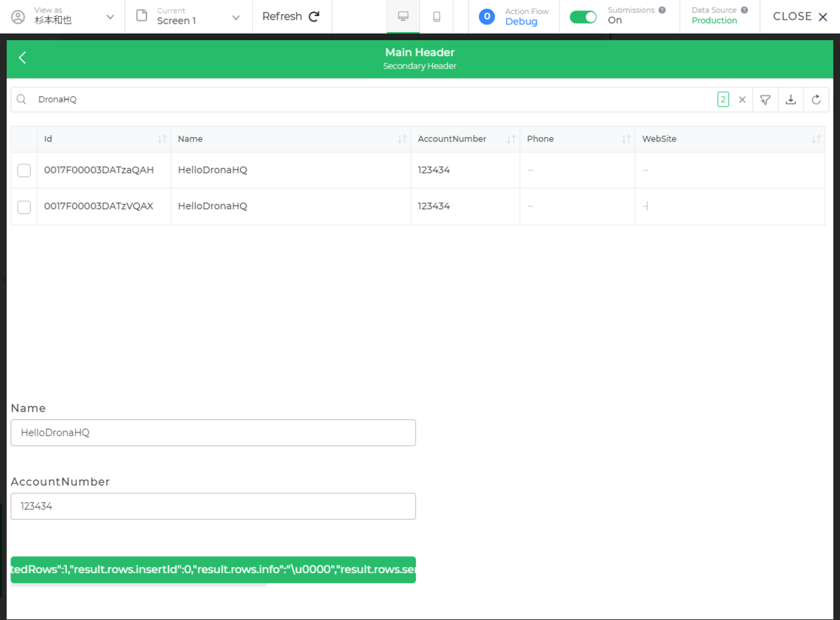Toggle the Submissions switch
This screenshot has height=620, width=840.
583,17
